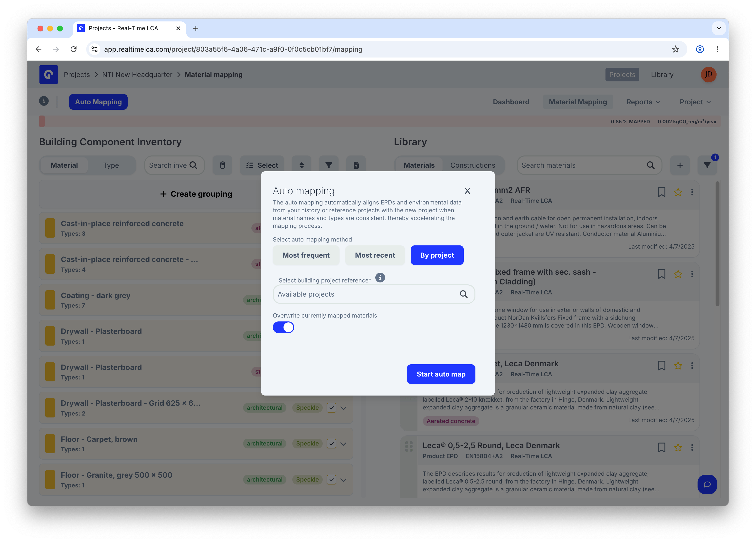Image resolution: width=756 pixels, height=542 pixels.
Task: Click the Real-Time LCA logo icon
Action: [x=49, y=74]
